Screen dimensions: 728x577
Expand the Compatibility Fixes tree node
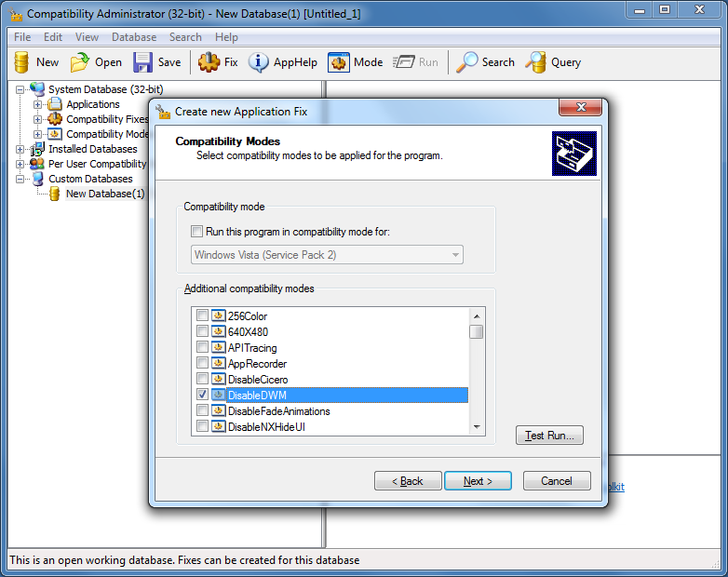(x=37, y=119)
